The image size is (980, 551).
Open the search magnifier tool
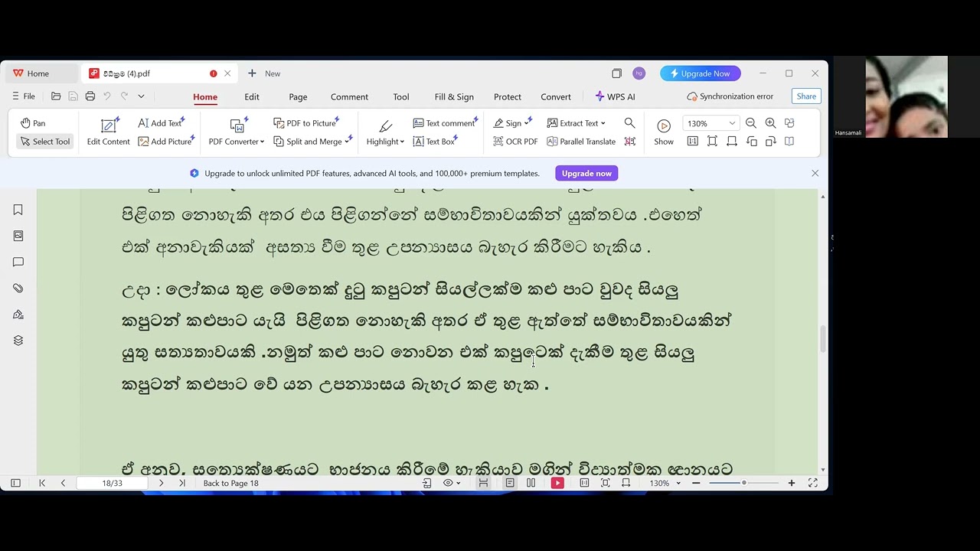click(629, 123)
